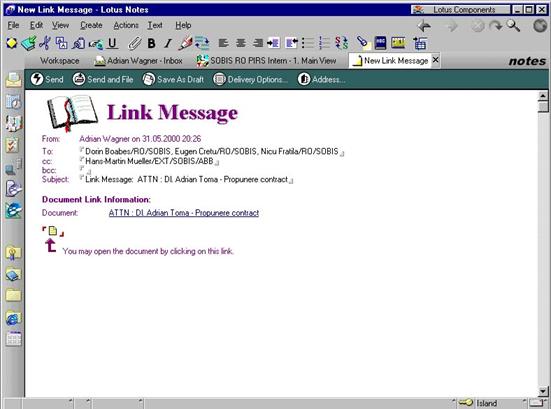The width and height of the screenshot is (551, 409).
Task: Click the bulleted list icon
Action: pyautogui.click(x=308, y=43)
